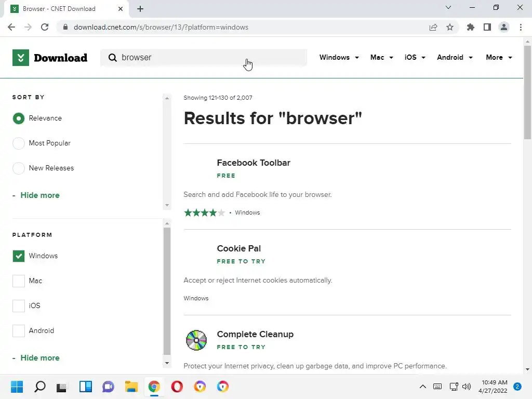Open taskbar Search

pos(39,387)
